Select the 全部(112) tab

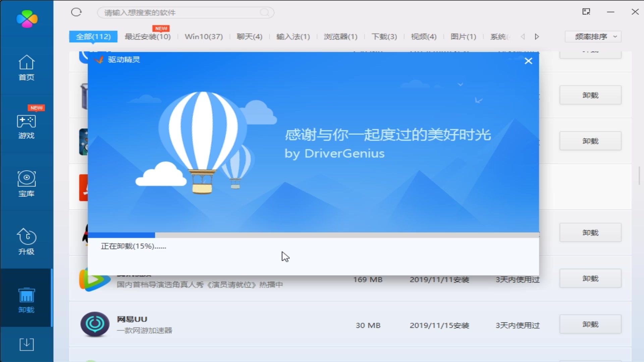pyautogui.click(x=93, y=37)
